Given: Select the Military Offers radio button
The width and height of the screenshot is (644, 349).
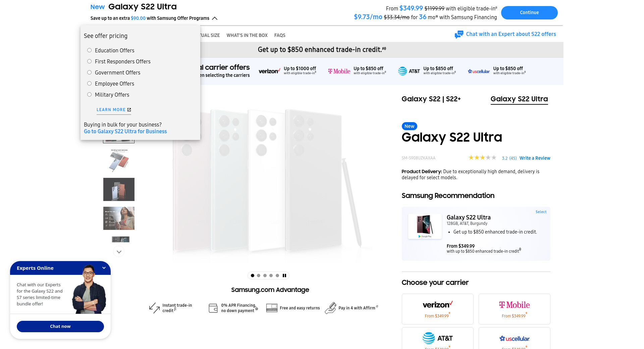Looking at the screenshot, I should (x=90, y=95).
